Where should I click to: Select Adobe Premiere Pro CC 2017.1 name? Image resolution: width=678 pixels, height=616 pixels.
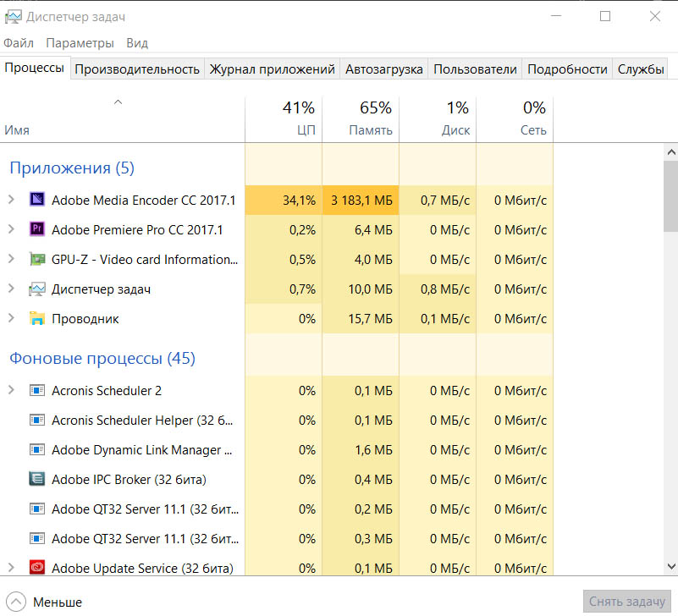pyautogui.click(x=137, y=229)
